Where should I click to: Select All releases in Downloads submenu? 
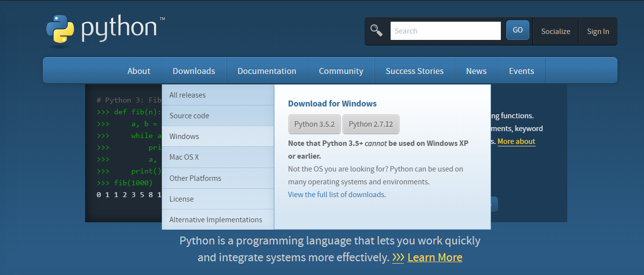click(218, 95)
